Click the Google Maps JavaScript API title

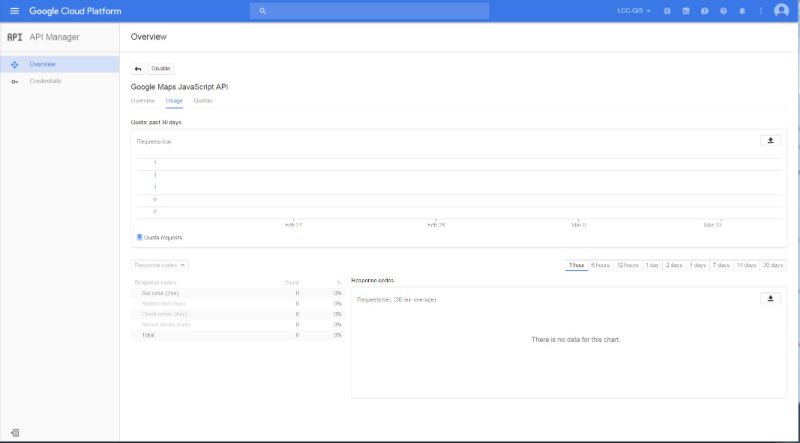pos(179,87)
